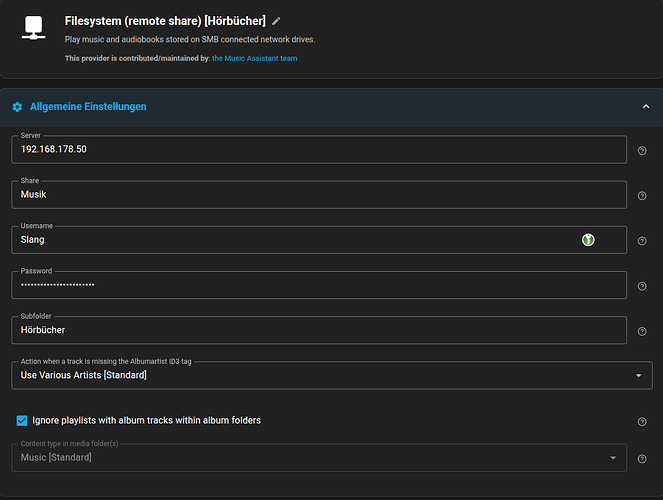Click the Subfolder field containing Hörbücher
Viewport: 663px width, 500px height.
point(319,330)
